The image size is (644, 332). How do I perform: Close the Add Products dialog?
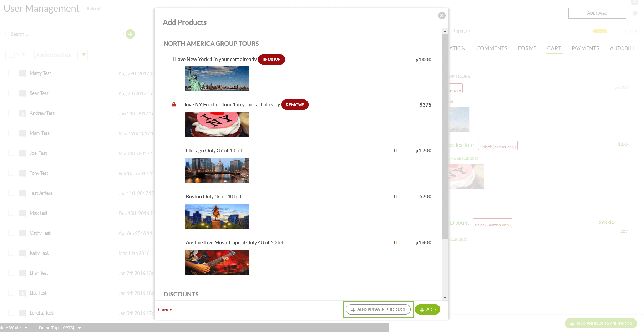442,16
